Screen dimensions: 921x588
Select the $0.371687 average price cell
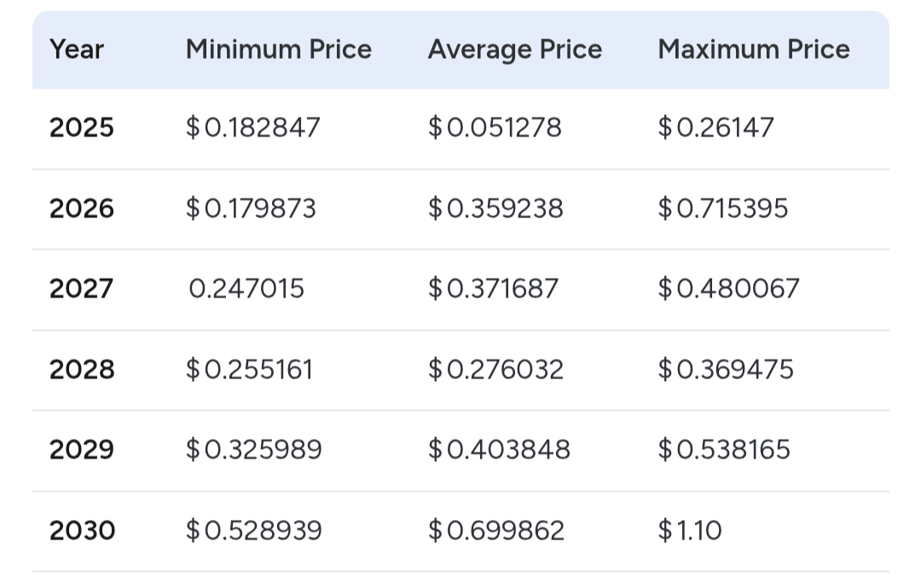[493, 289]
